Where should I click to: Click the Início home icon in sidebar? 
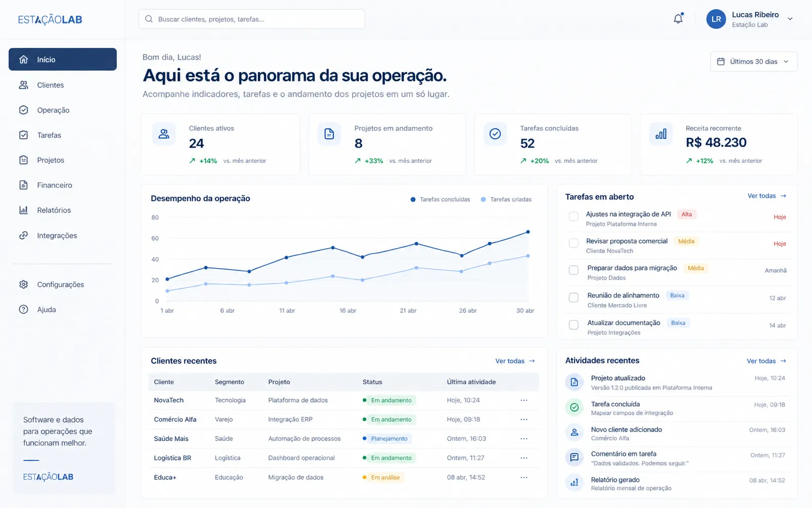24,59
